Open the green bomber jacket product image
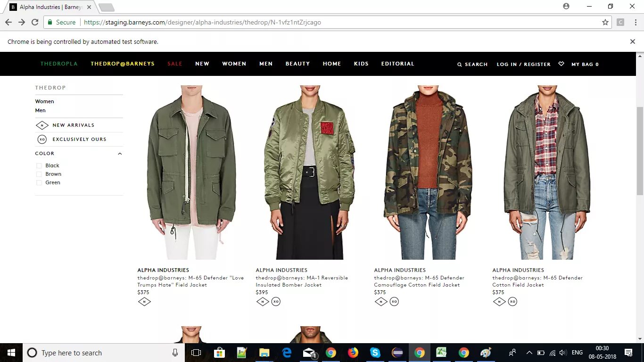The image size is (644, 362). tap(310, 173)
